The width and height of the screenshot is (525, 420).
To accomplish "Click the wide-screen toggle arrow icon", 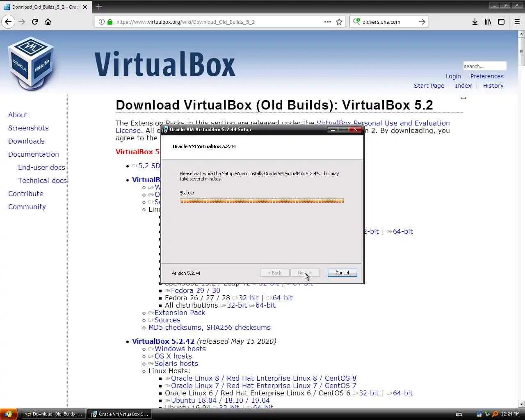I will (x=463, y=98).
